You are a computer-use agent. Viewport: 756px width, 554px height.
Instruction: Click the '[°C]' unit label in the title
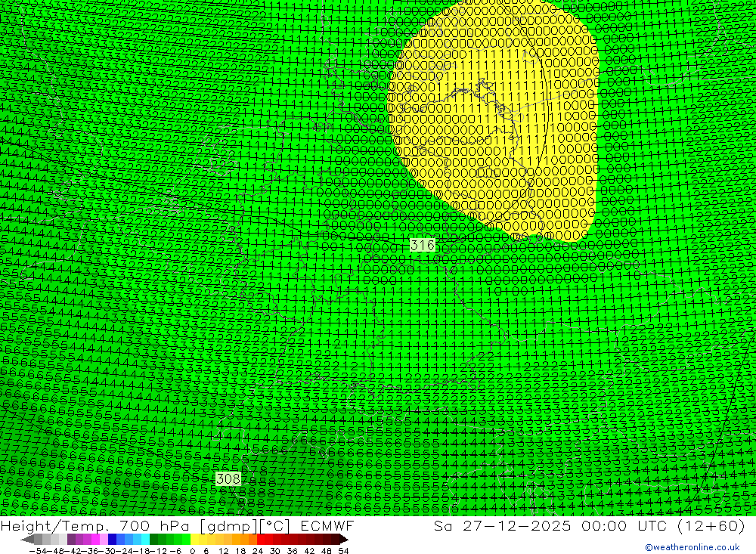click(x=274, y=526)
